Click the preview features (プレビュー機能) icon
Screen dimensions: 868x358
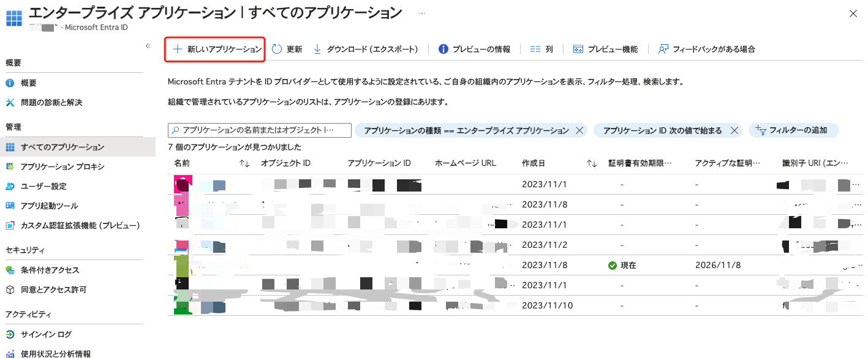point(578,49)
